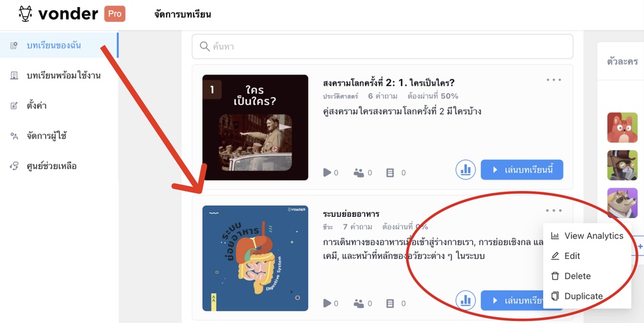Open three-dot menu of ระบบย่อยอาหาร lesson
The width and height of the screenshot is (644, 323).
click(554, 210)
